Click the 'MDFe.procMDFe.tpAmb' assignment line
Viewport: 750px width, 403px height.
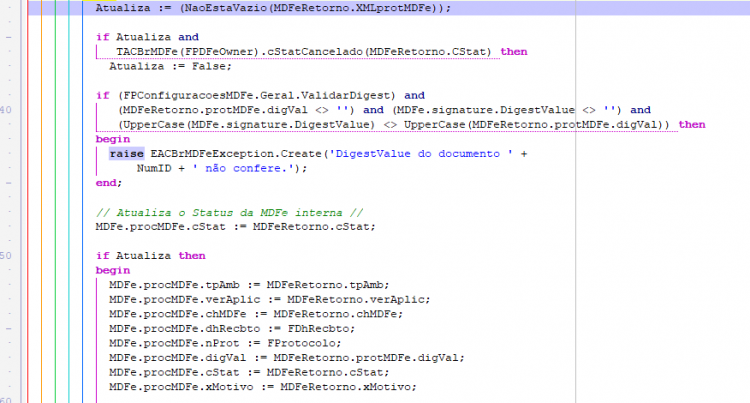click(249, 285)
